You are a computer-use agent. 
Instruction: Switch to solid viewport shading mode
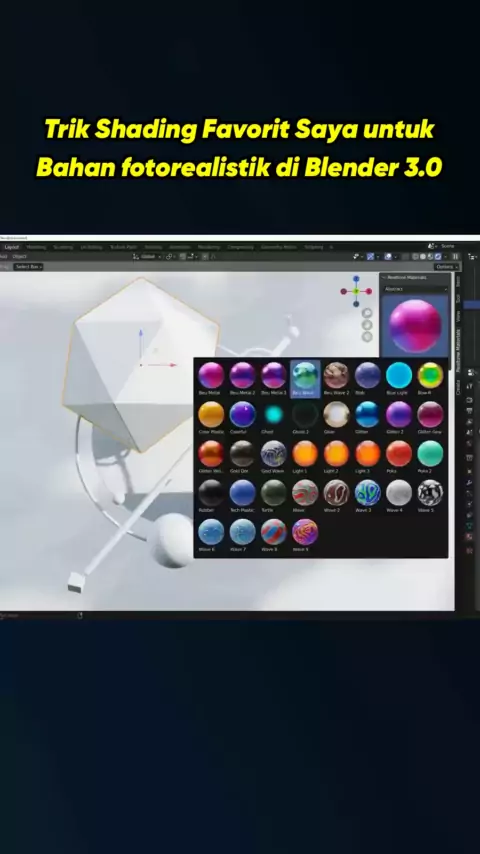tap(423, 257)
